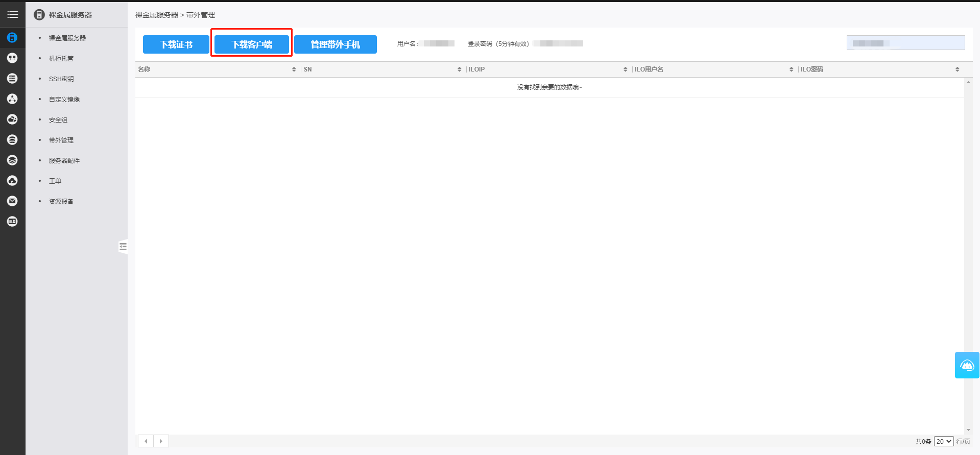Screen dimensions: 980x455
Task: Open the cloud sync rail icon
Action: tap(12, 119)
